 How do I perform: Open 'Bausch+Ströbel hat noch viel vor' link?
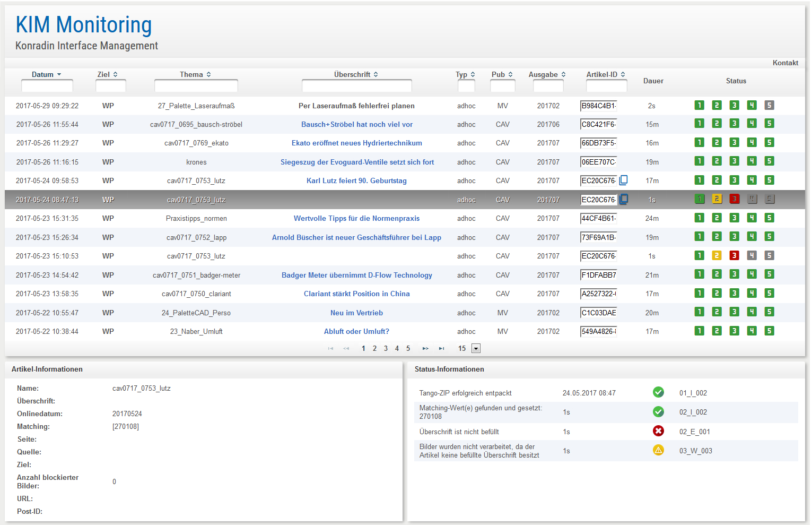(x=356, y=124)
